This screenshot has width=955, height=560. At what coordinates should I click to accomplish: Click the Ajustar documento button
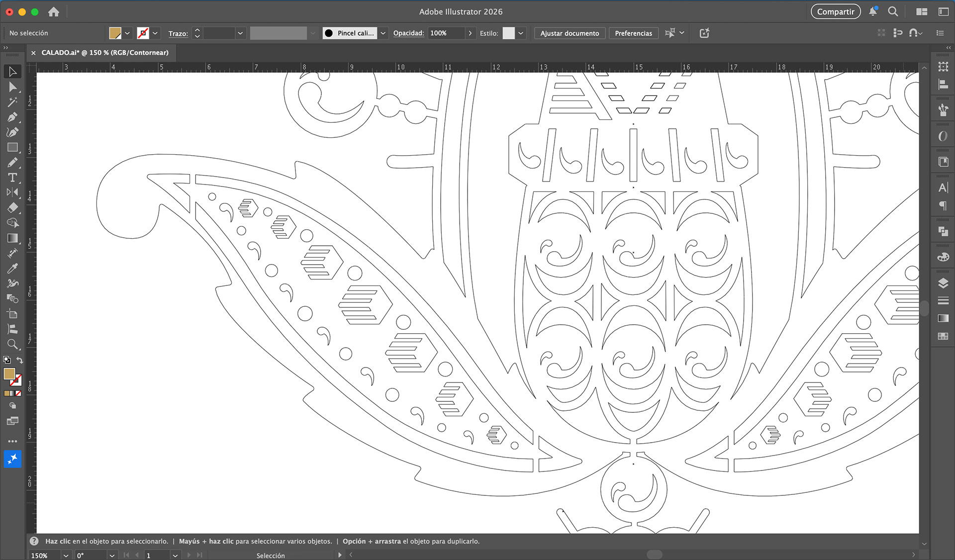coord(570,33)
